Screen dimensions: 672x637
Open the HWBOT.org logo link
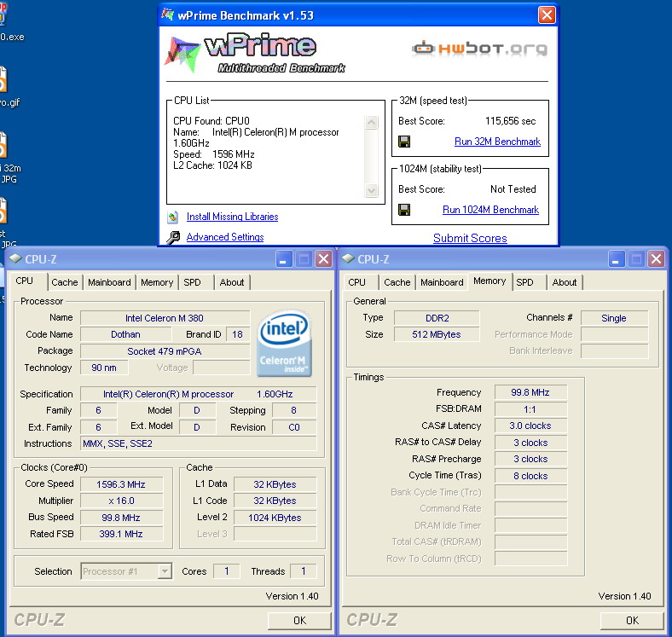pos(479,49)
